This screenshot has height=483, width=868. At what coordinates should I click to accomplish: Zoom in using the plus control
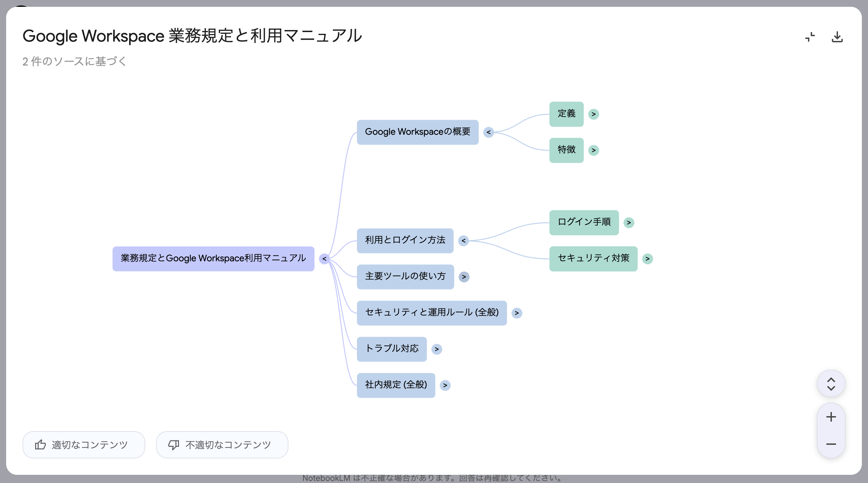click(x=831, y=416)
